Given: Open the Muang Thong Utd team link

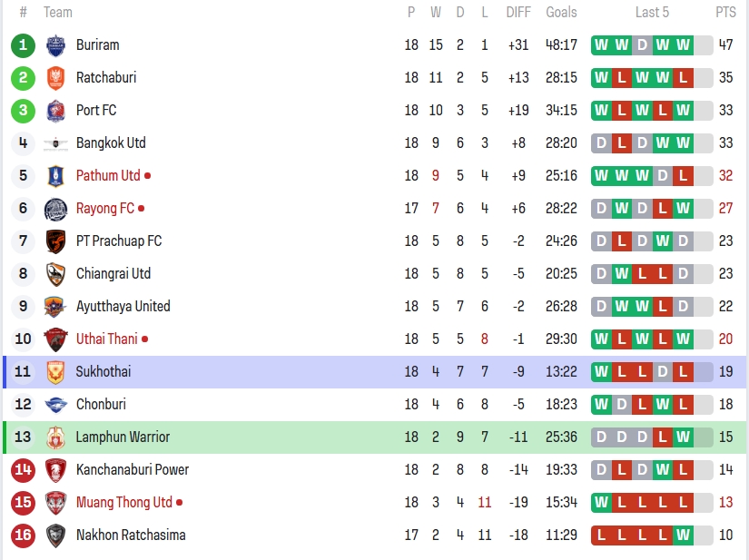Looking at the screenshot, I should (x=123, y=503).
